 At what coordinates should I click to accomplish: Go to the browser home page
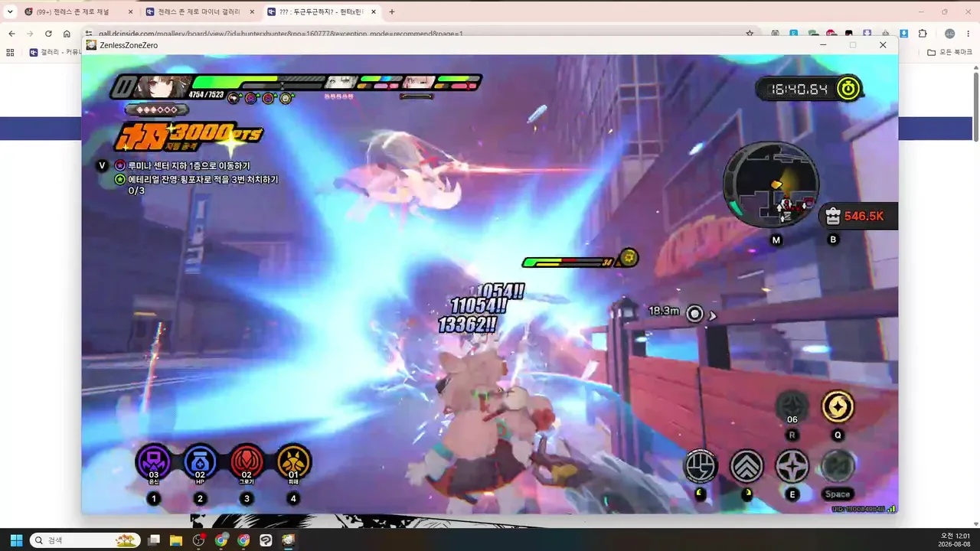pos(67,34)
